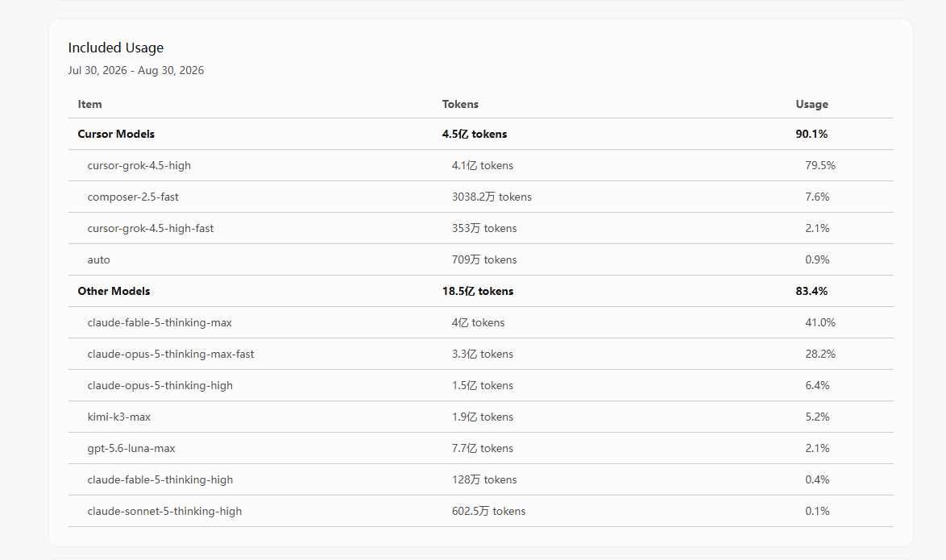Viewport: 946px width, 560px height.
Task: Click the 41.0% usage value
Action: [820, 322]
